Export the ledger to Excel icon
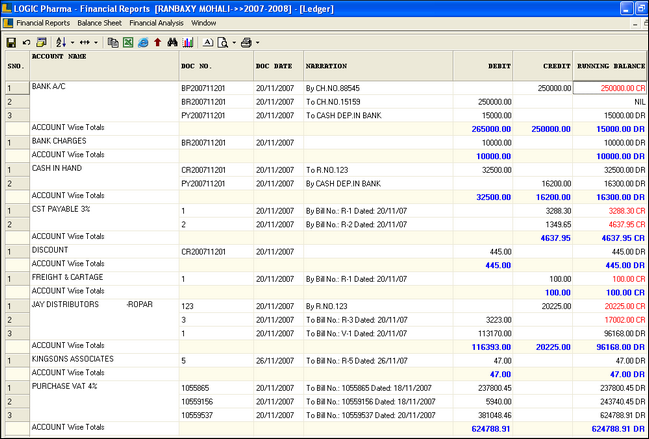649x439 pixels. (x=128, y=42)
